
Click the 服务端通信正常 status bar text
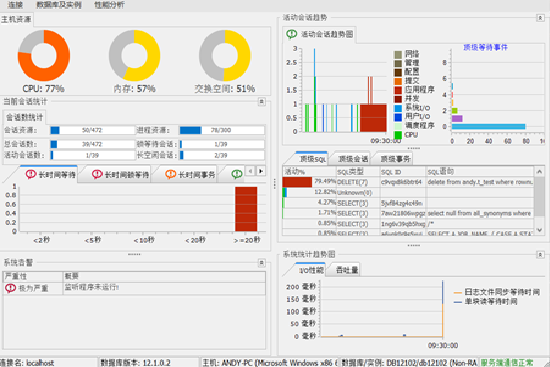(507, 362)
